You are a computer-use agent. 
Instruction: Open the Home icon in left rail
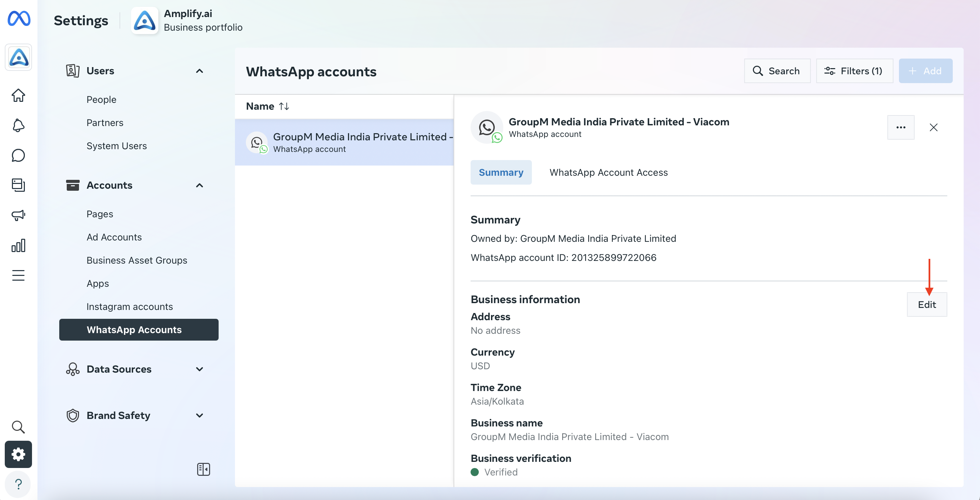tap(18, 95)
